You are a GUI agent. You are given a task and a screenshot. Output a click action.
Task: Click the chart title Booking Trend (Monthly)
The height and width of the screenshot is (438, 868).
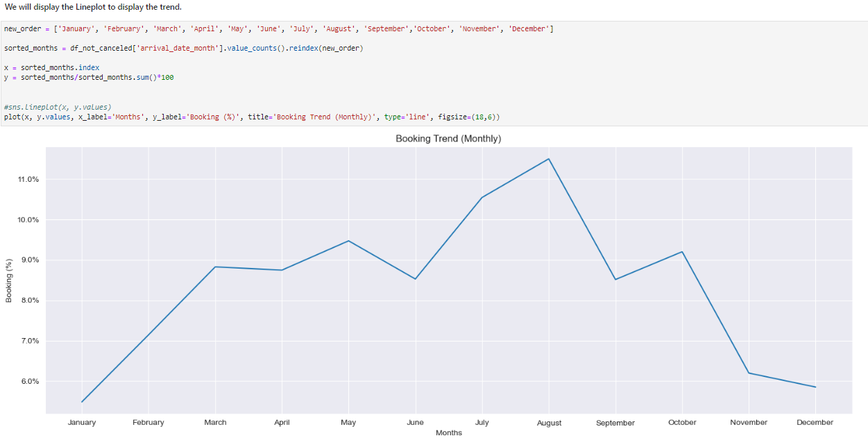click(448, 139)
